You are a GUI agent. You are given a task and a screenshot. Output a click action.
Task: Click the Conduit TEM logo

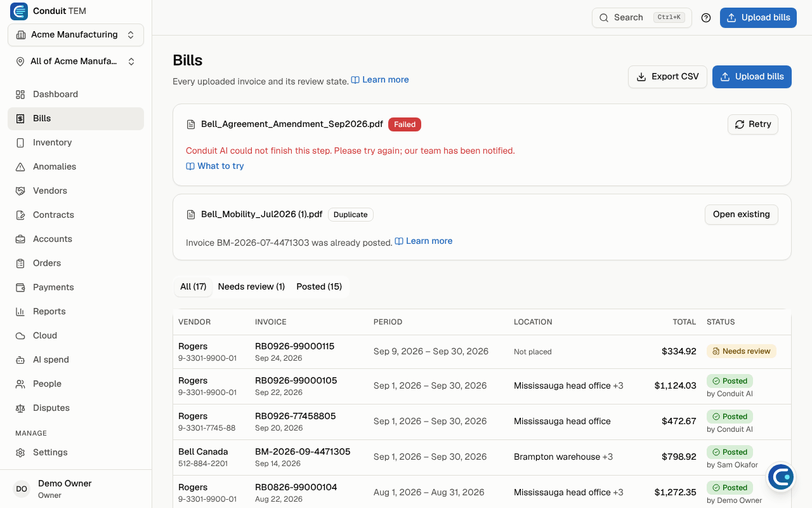[x=19, y=11]
